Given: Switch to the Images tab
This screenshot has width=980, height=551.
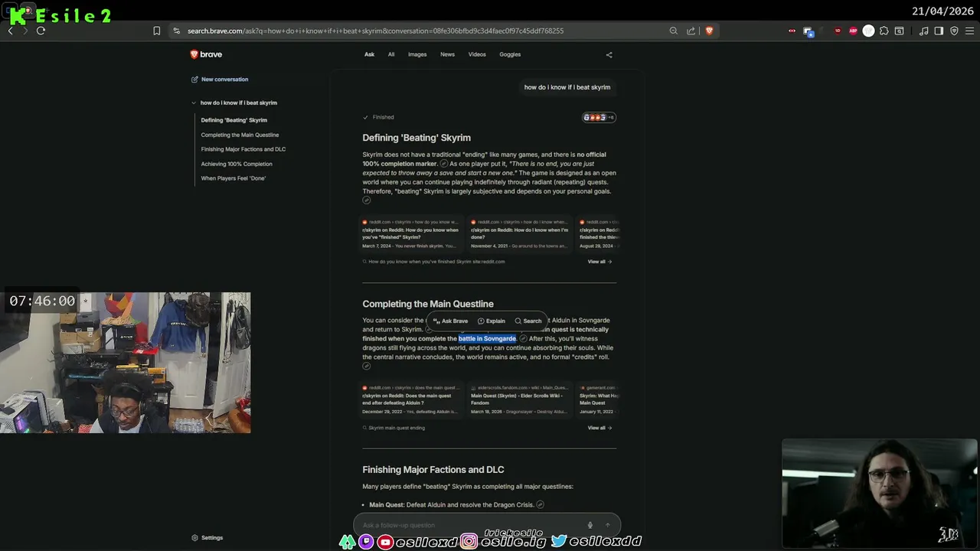Looking at the screenshot, I should point(417,54).
